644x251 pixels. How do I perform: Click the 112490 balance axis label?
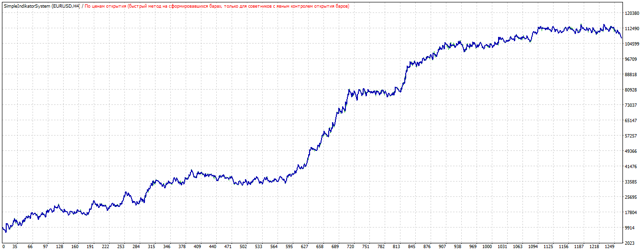(633, 29)
